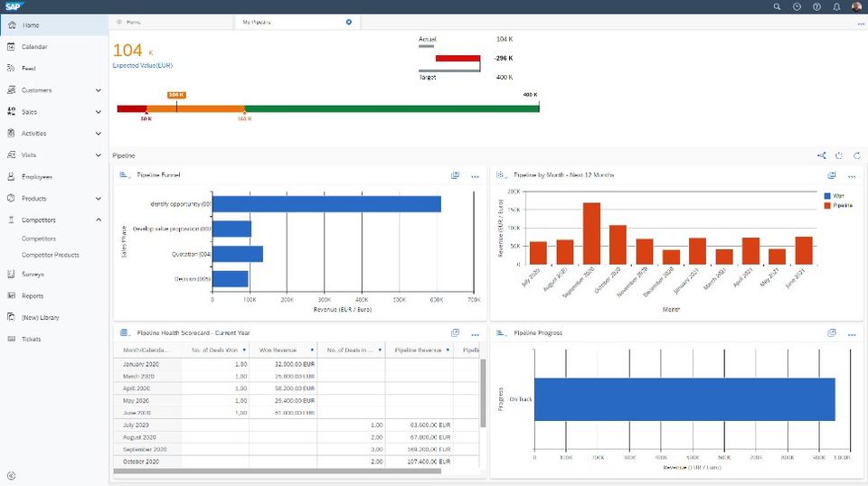Image resolution: width=868 pixels, height=486 pixels.
Task: Collapse the sidebar navigation
Action: 11,475
